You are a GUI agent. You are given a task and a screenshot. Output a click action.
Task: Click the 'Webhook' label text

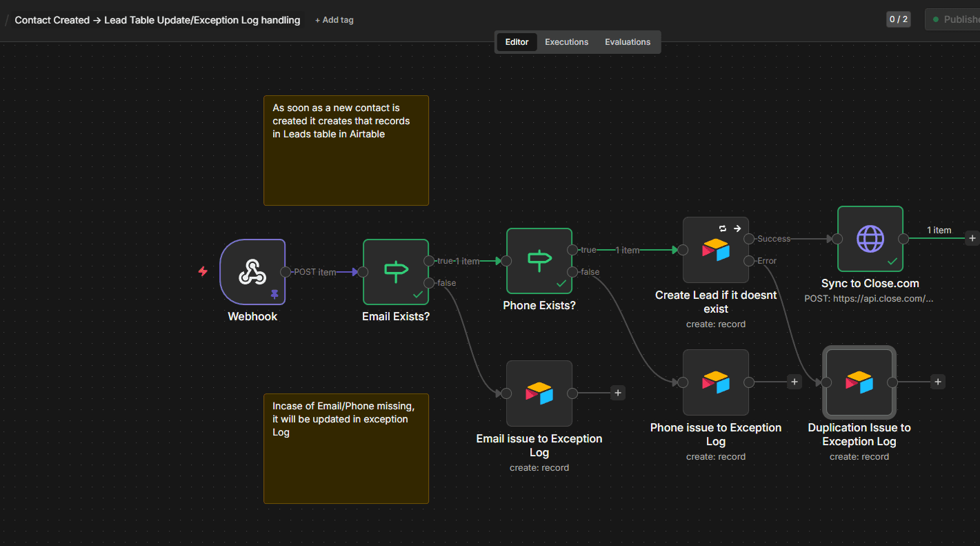pyautogui.click(x=252, y=317)
